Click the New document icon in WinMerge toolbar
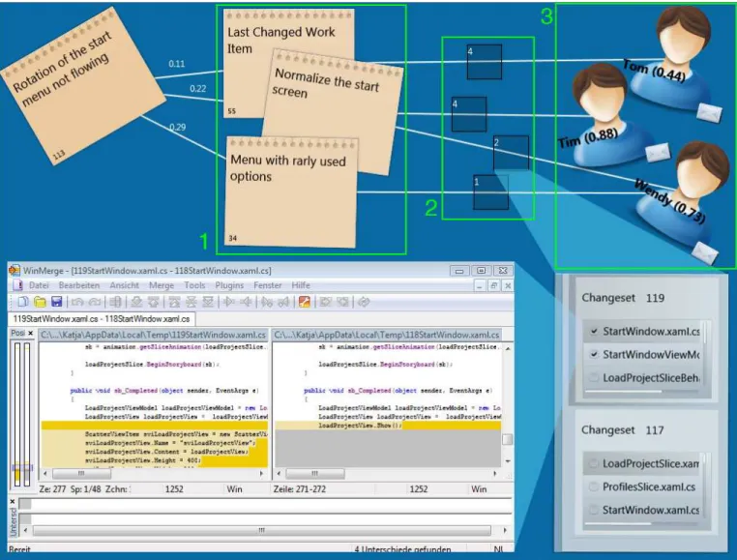This screenshot has height=560, width=737. pos(23,302)
